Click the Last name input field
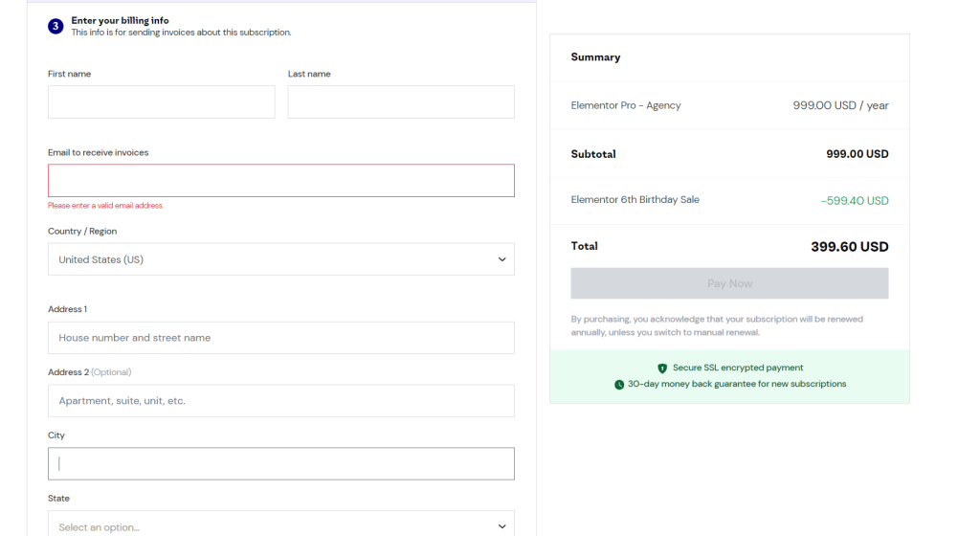980x536 pixels. tap(401, 101)
